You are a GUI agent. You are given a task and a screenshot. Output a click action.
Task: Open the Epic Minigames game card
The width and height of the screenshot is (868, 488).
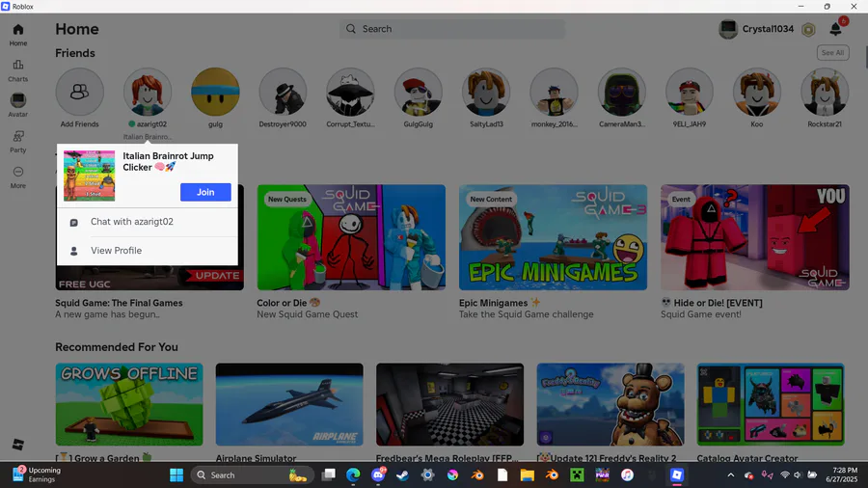553,237
